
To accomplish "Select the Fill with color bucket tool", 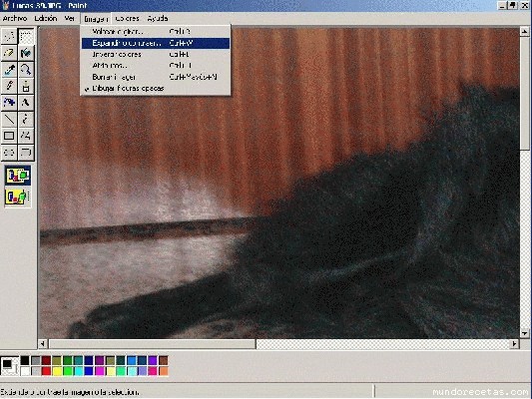I will [x=26, y=53].
